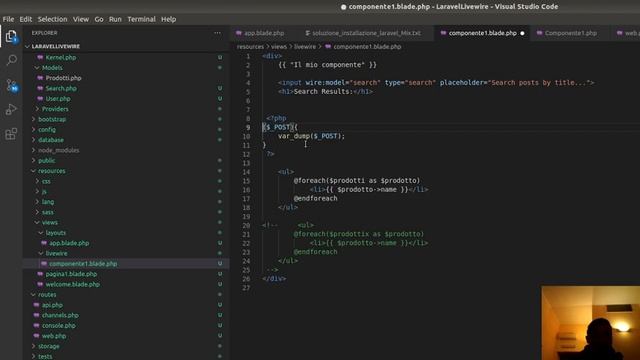Open web.php in routes

[54, 336]
